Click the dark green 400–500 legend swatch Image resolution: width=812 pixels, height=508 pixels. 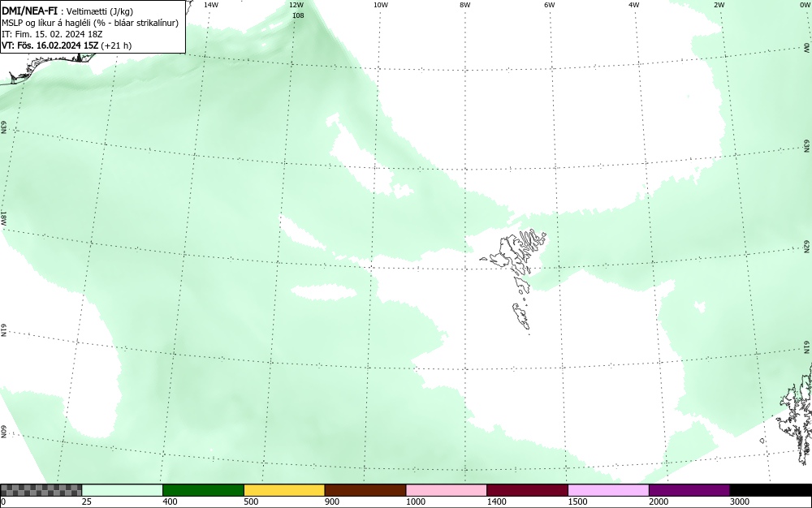203,490
